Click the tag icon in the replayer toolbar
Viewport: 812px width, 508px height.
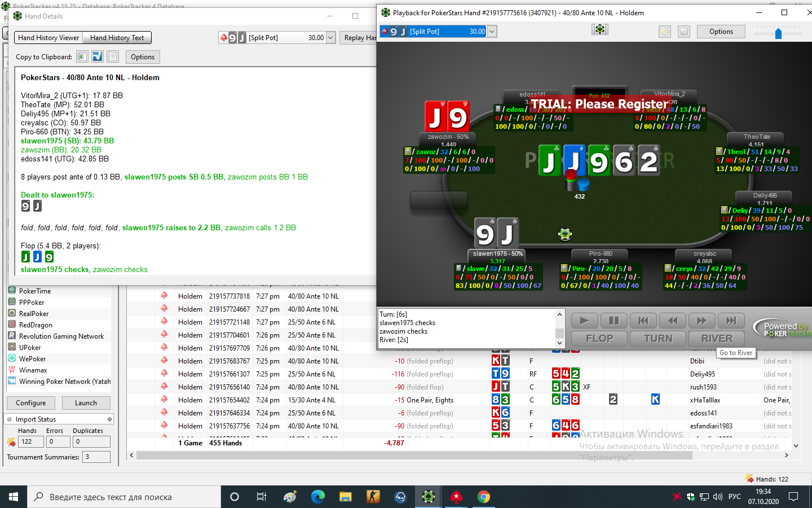[x=665, y=32]
